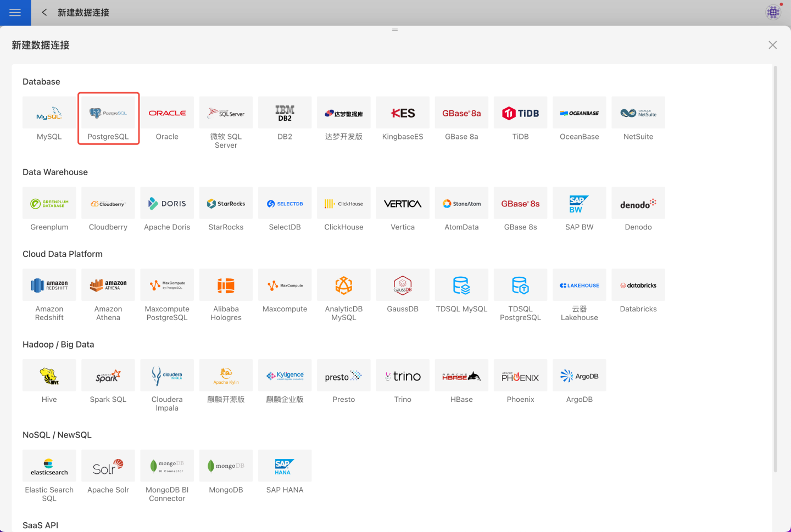Click the vertical scrollbar of connector list
Viewport: 791px width, 532px height.
[x=775, y=269]
